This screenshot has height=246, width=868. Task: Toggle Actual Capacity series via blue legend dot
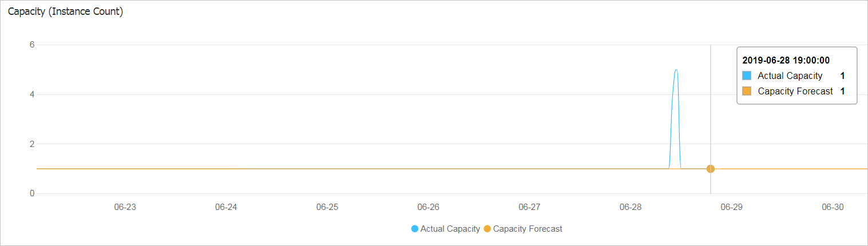click(x=415, y=229)
